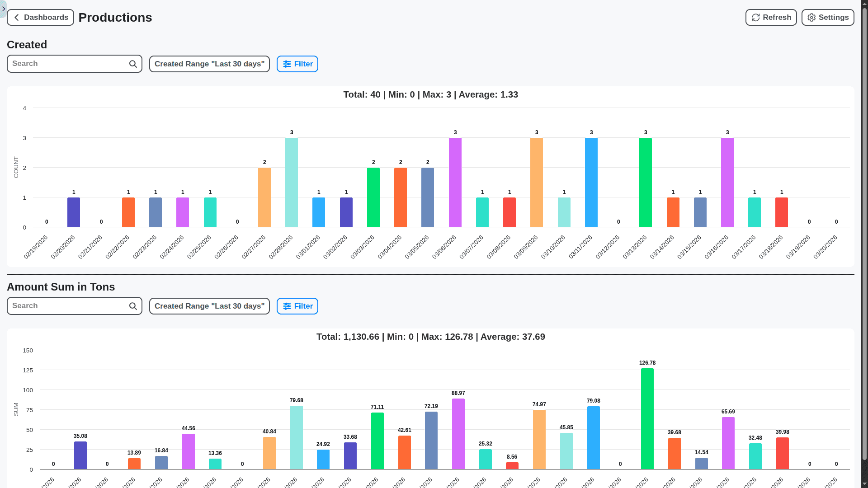Open Settings from the top right
This screenshot has height=488, width=868.
827,17
